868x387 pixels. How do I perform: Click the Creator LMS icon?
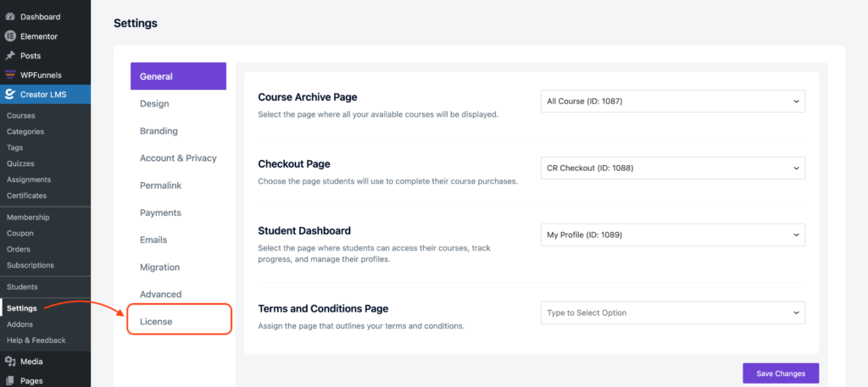pyautogui.click(x=10, y=95)
